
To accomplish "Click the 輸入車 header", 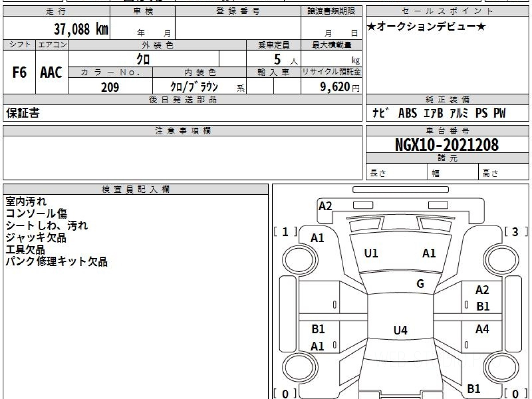I will point(274,72).
